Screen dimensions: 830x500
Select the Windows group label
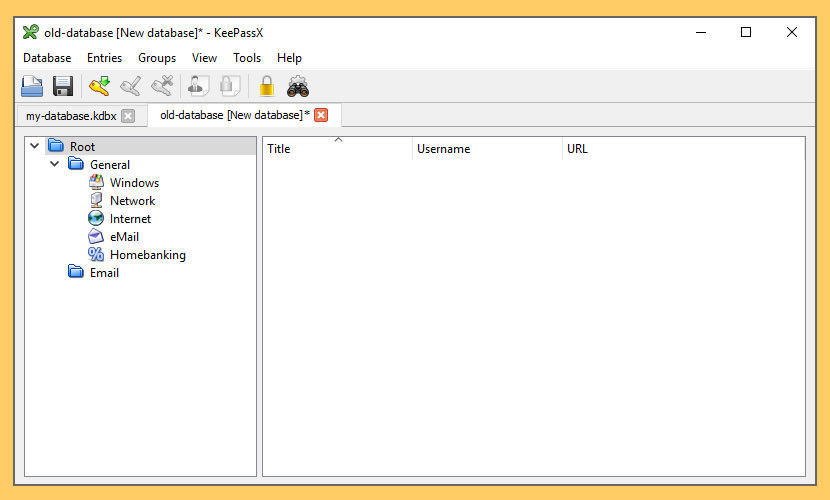coord(134,183)
